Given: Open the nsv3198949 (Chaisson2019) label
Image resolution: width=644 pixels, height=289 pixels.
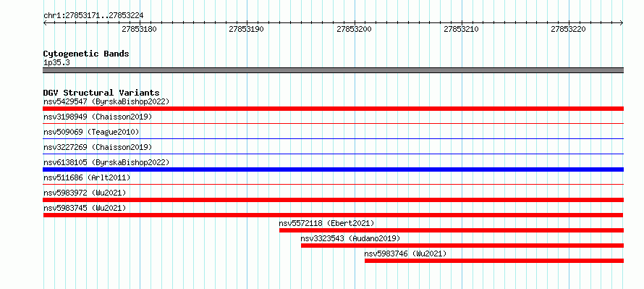Looking at the screenshot, I should pos(98,117).
